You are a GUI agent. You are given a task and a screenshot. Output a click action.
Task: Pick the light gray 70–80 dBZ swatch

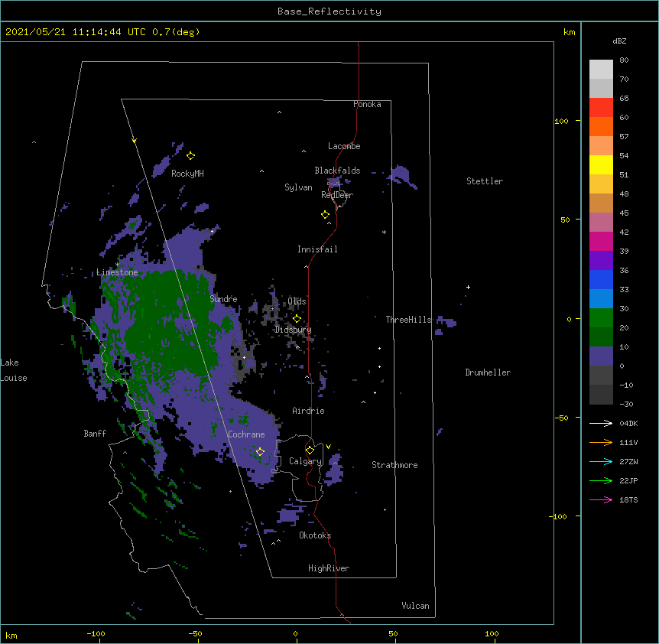coord(601,70)
